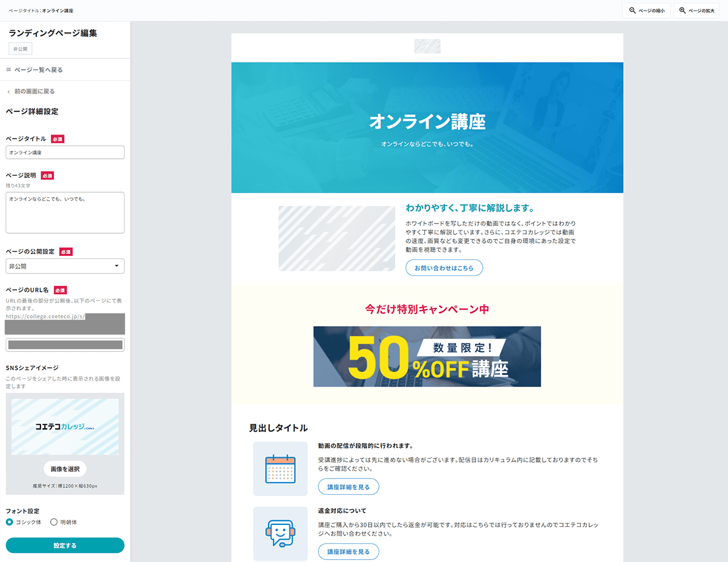728x562 pixels.
Task: Click the striped image placeholder beside わかりやすく section text
Action: click(x=337, y=238)
